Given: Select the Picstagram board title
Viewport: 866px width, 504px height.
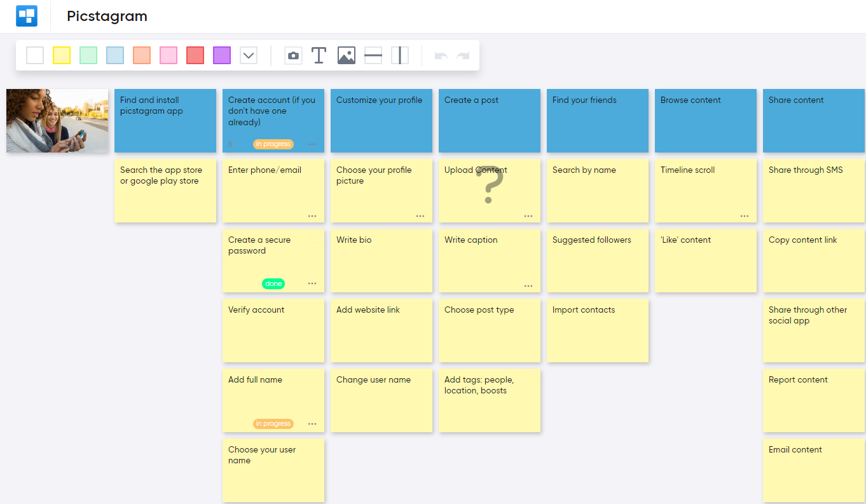Looking at the screenshot, I should coord(107,17).
